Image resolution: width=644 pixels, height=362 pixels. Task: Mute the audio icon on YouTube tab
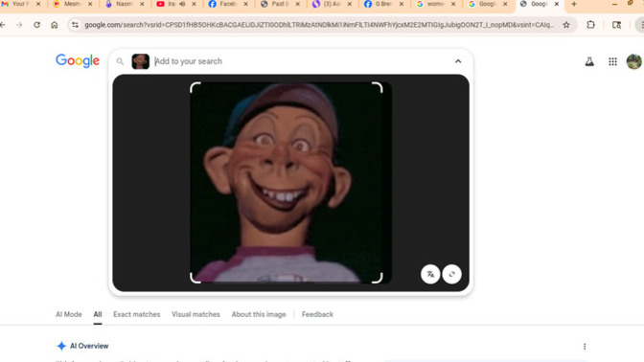pyautogui.click(x=182, y=4)
